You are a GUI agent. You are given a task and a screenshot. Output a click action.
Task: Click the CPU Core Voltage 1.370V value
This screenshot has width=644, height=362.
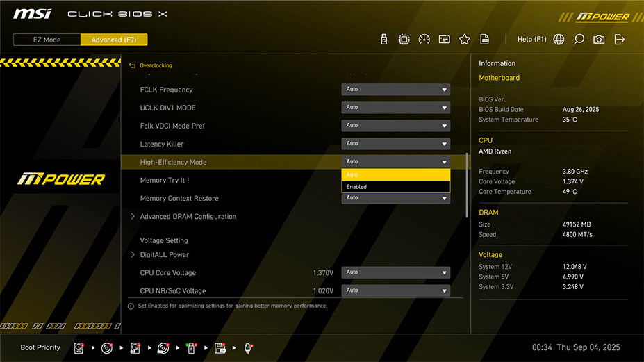(323, 273)
